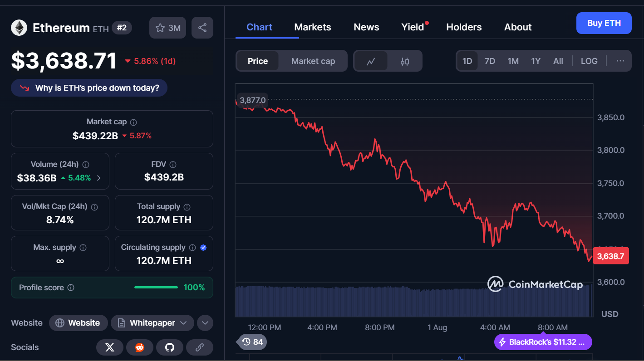644x361 pixels.
Task: Click BlackRock's $11.32 news banner
Action: tap(543, 342)
